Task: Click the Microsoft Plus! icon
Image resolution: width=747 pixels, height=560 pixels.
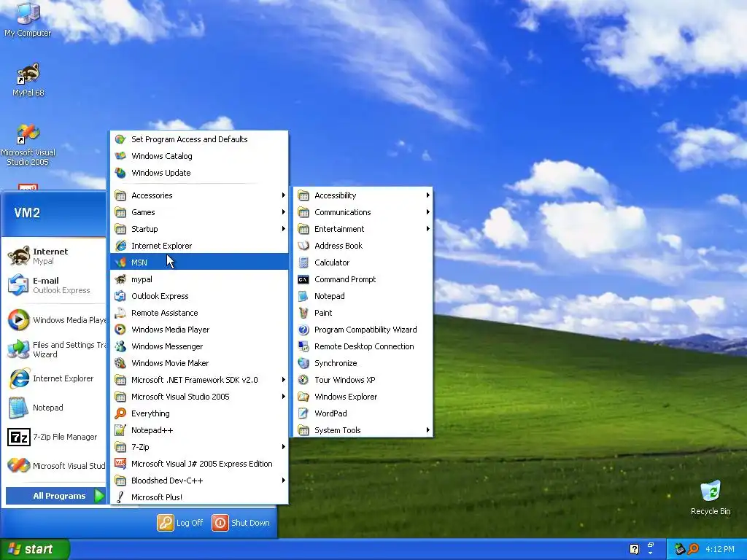Action: [x=120, y=497]
